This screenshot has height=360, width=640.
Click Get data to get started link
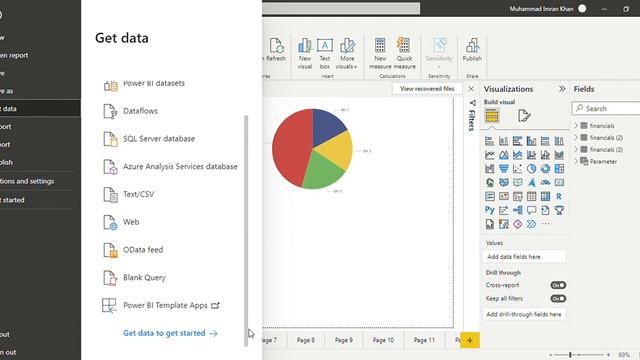pyautogui.click(x=170, y=333)
